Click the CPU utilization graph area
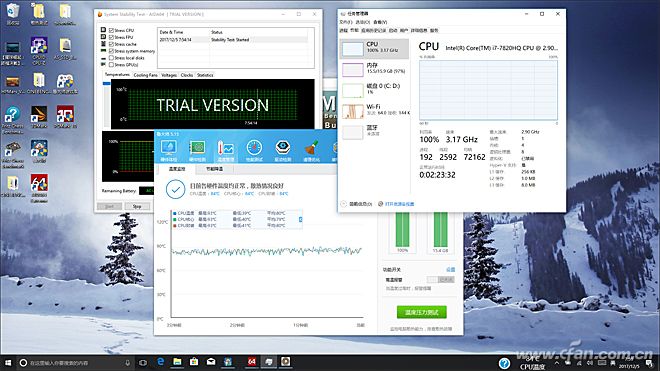The width and height of the screenshot is (660, 371). tap(488, 90)
